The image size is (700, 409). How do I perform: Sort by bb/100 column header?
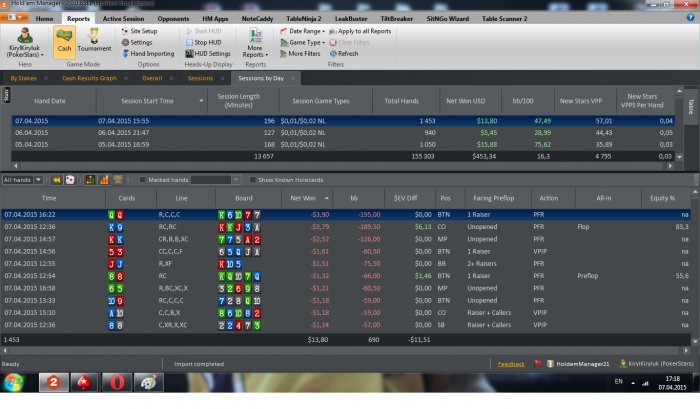[523, 101]
